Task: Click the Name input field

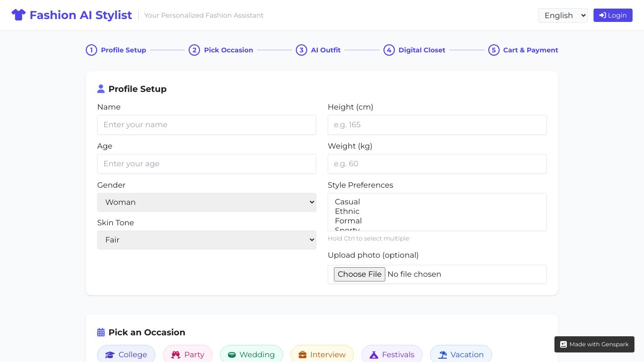Action: click(x=207, y=125)
